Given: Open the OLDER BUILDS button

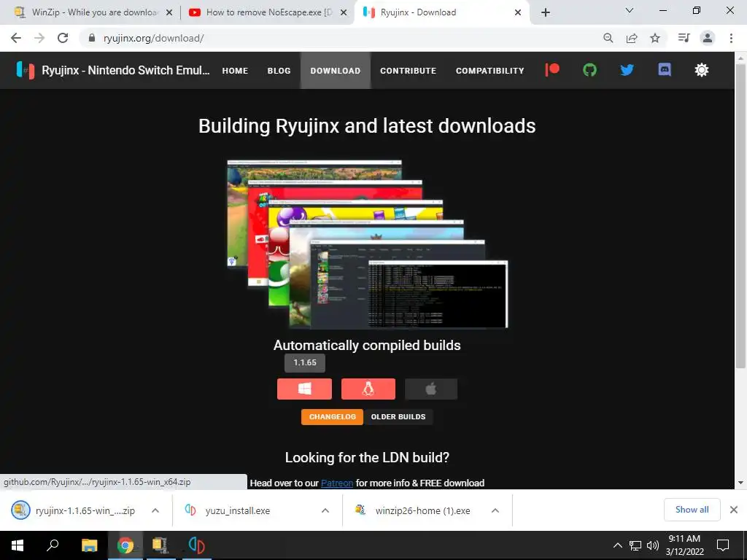Looking at the screenshot, I should click(x=398, y=416).
